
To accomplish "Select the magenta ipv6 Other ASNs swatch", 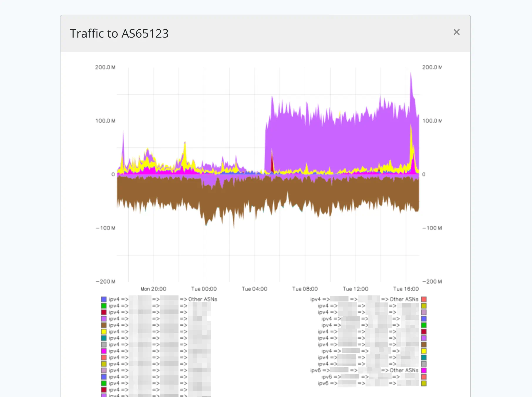I will [x=424, y=370].
